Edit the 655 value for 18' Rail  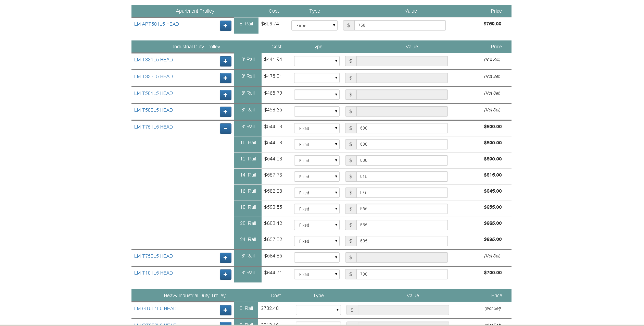(x=402, y=209)
